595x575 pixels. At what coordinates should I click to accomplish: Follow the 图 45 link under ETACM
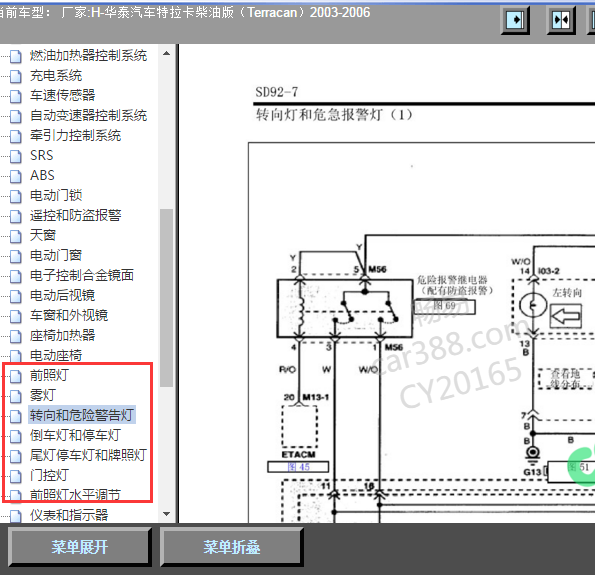pos(298,467)
